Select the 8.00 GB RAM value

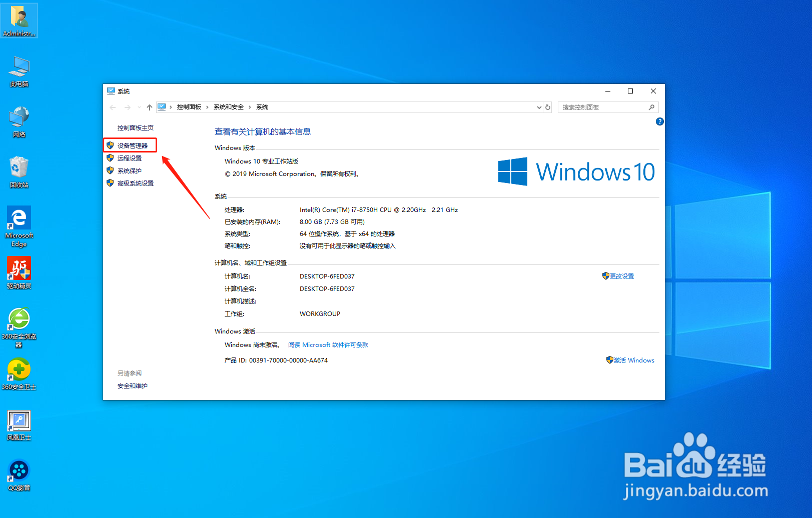point(332,222)
